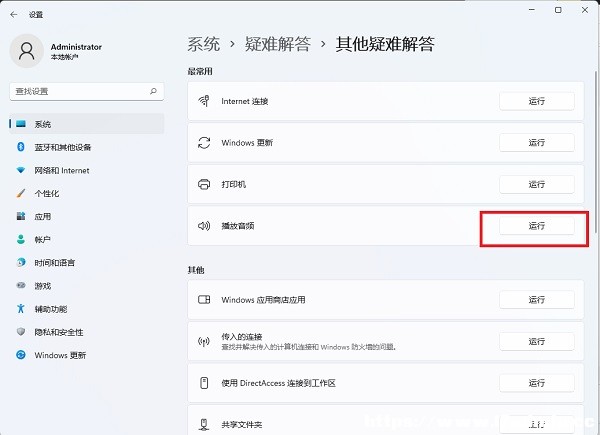Click the DirectAccess device icon
The image size is (600, 435).
[204, 383]
